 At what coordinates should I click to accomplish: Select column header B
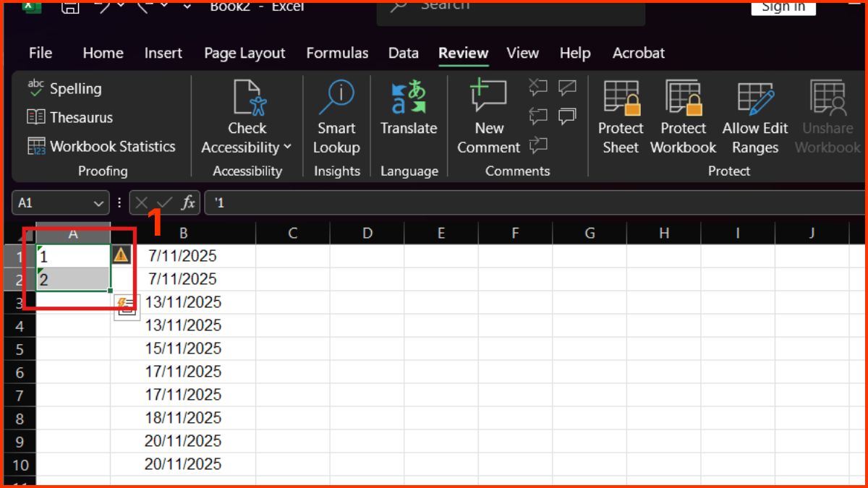click(183, 234)
